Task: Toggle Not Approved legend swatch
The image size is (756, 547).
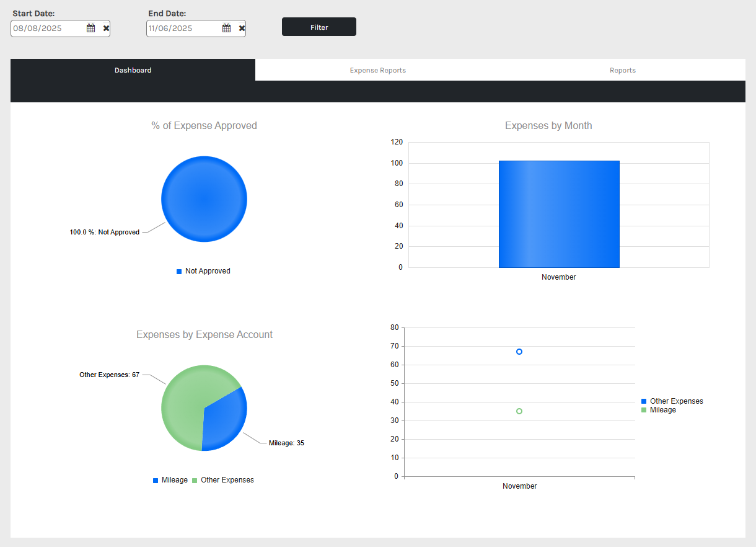Action: [x=179, y=272]
